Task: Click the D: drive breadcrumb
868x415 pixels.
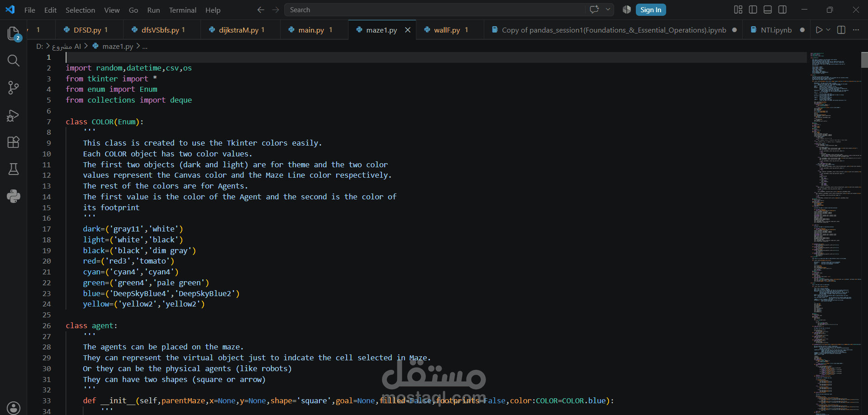Action: pyautogui.click(x=40, y=46)
